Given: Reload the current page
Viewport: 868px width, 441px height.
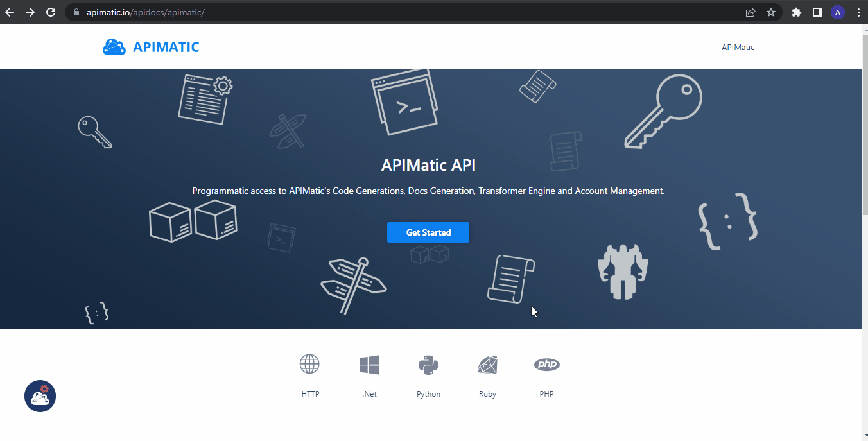Looking at the screenshot, I should pos(51,12).
